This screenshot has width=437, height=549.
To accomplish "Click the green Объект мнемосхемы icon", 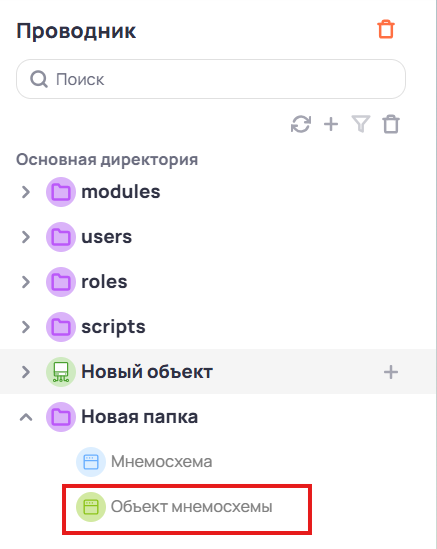I will click(x=91, y=507).
